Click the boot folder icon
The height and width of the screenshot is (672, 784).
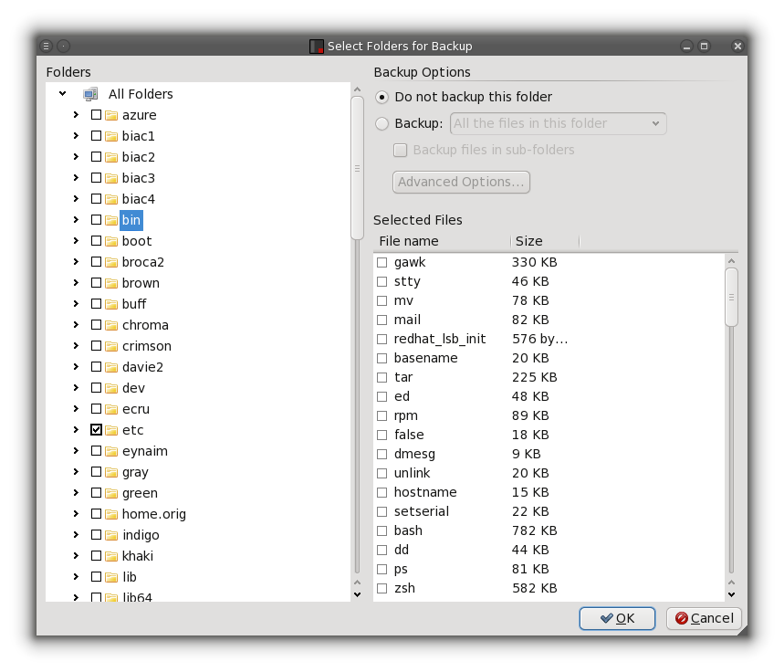pos(112,241)
